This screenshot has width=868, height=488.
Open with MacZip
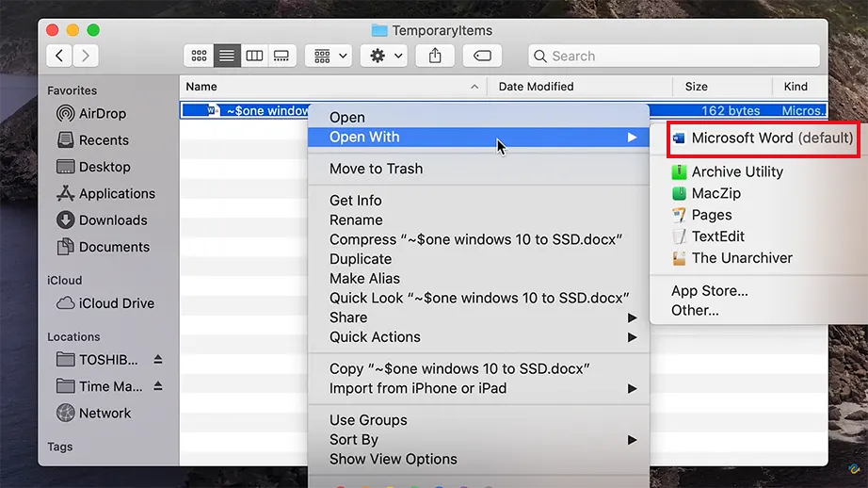(x=706, y=193)
